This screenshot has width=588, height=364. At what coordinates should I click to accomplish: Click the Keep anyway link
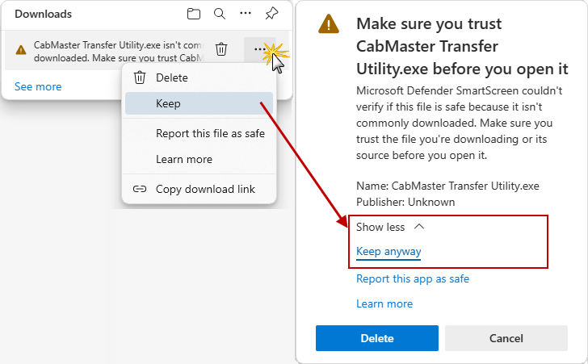(388, 251)
